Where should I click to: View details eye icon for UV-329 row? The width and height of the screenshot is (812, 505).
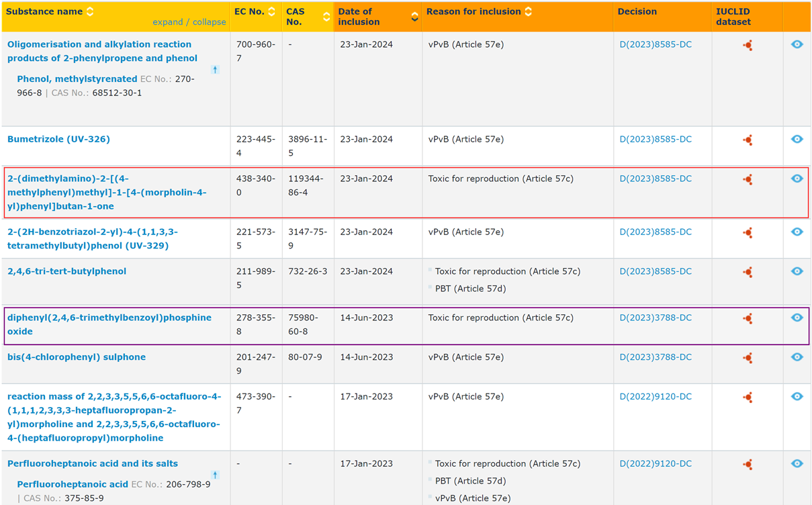[x=797, y=232]
